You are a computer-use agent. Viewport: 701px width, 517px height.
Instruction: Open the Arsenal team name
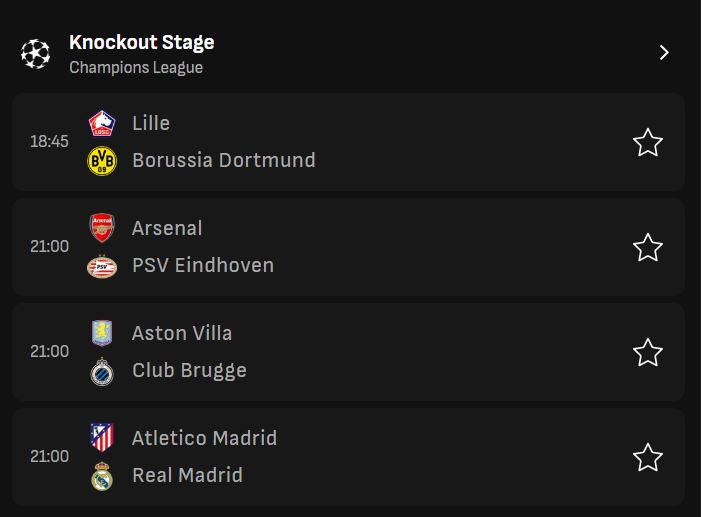pos(167,228)
